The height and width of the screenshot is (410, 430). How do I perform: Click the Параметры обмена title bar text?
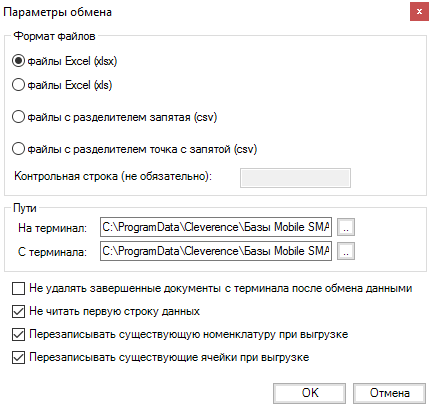[x=57, y=12]
